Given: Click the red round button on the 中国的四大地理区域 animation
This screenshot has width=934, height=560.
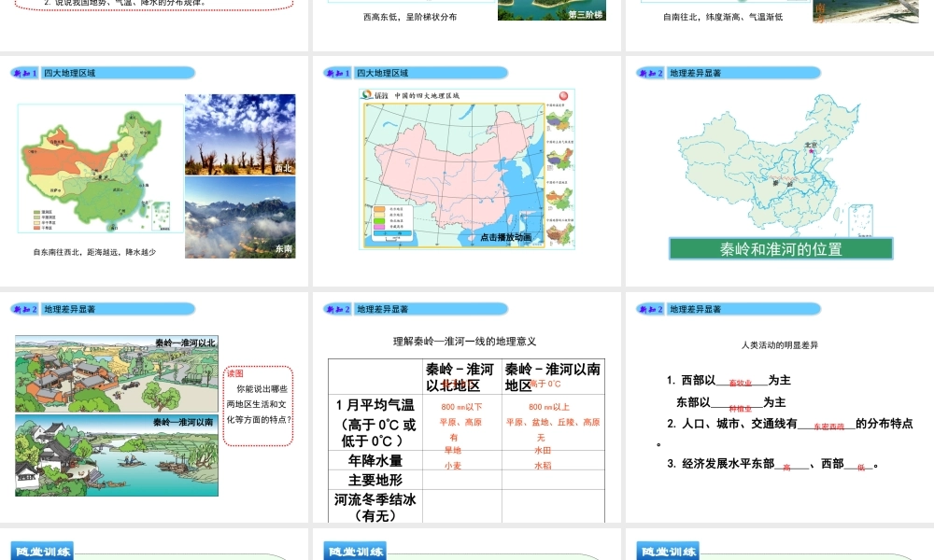Looking at the screenshot, I should (x=563, y=96).
